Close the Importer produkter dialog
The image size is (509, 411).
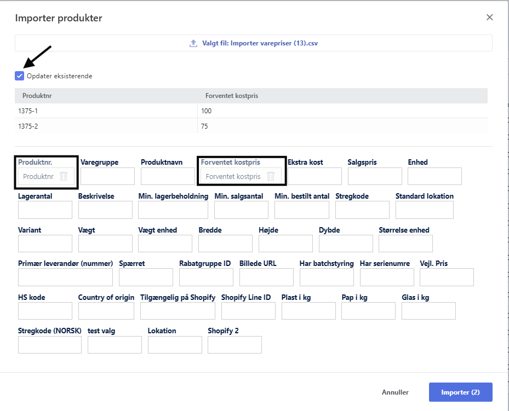tap(489, 17)
